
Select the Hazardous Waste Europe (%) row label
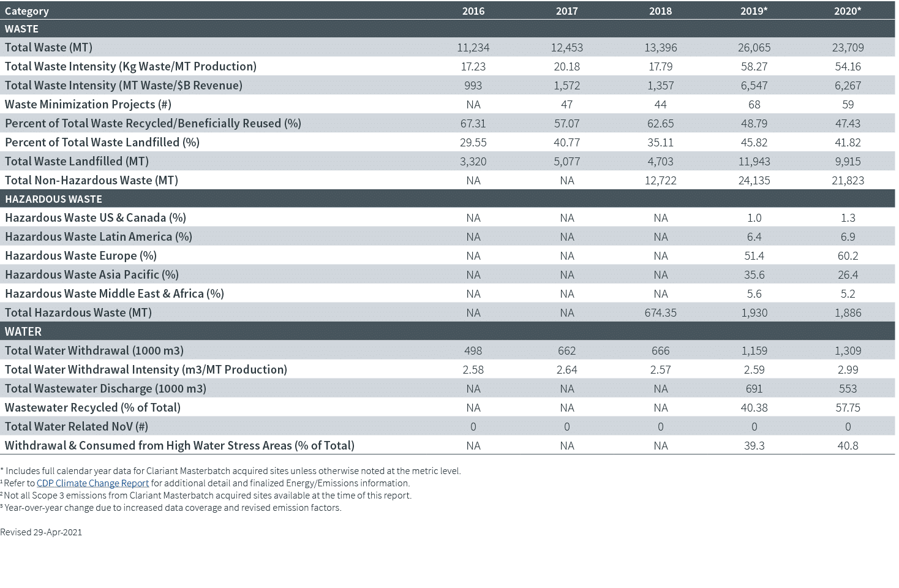[x=80, y=255]
